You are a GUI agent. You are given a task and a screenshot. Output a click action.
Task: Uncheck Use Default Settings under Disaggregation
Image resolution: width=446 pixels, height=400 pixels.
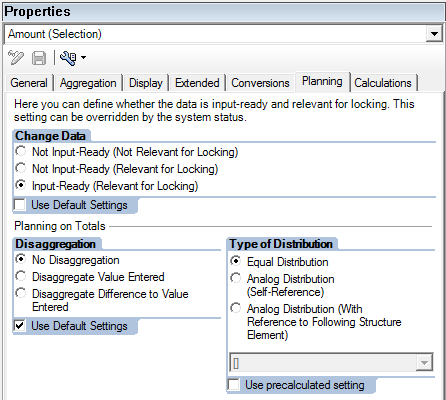[x=20, y=325]
